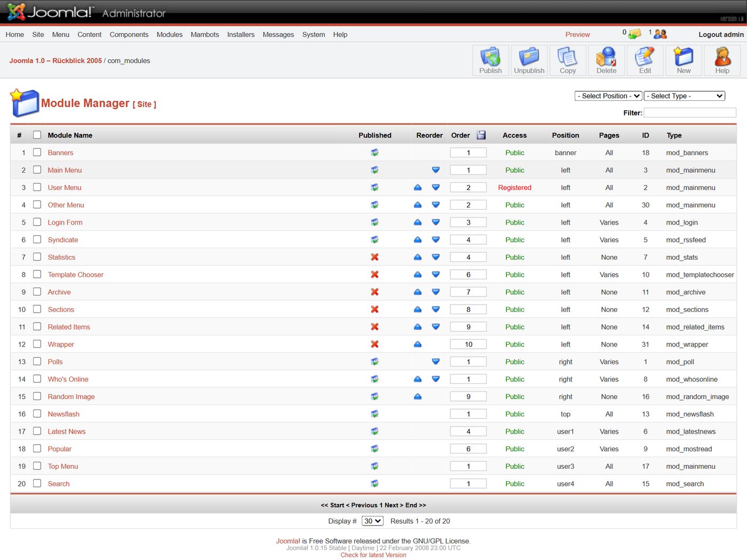Check the Syndicate row checkbox
Image resolution: width=747 pixels, height=560 pixels.
(x=37, y=239)
